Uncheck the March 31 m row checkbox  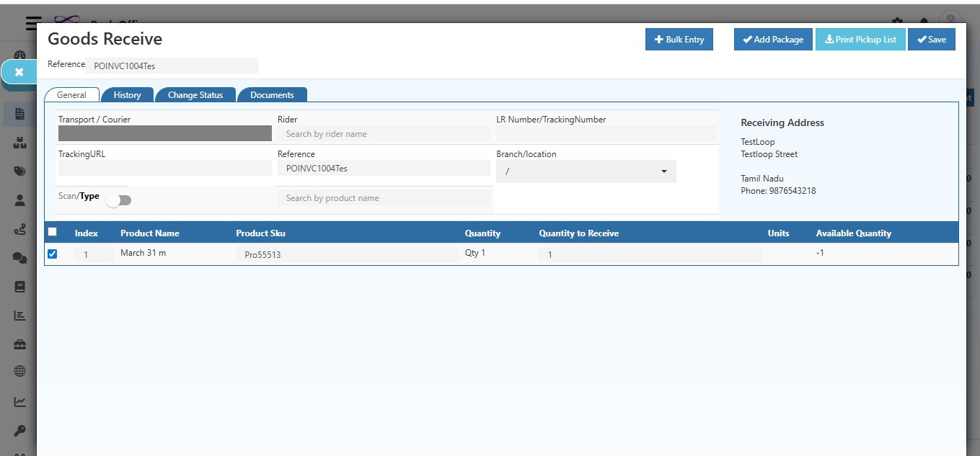52,254
